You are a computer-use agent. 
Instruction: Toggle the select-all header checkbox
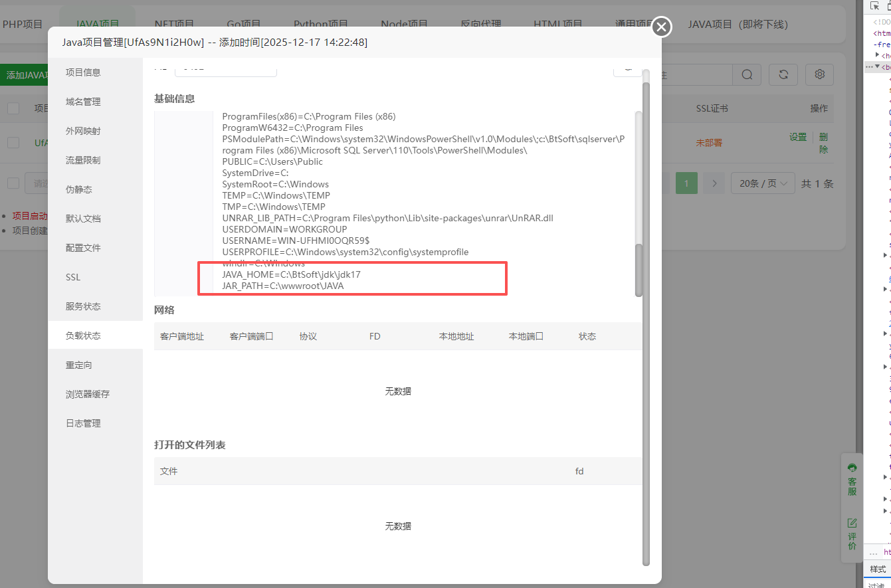click(x=13, y=108)
